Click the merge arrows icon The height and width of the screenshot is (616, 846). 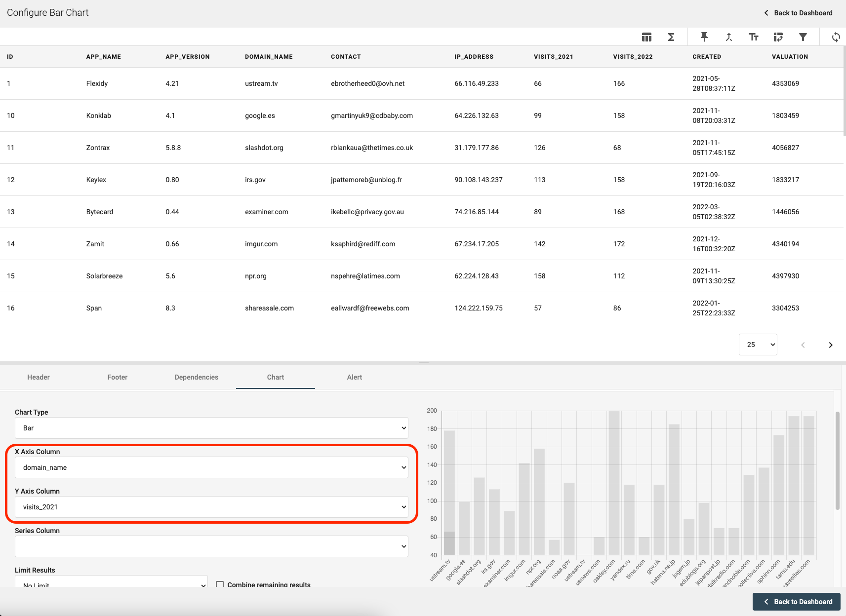729,37
